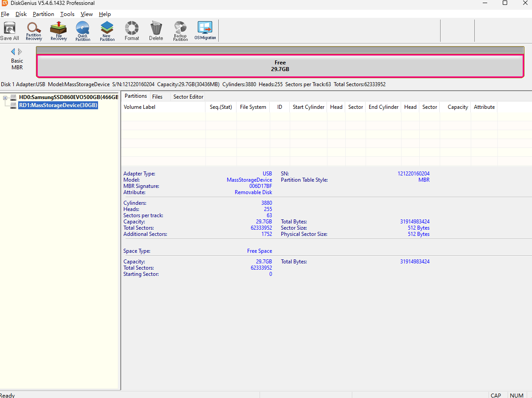Click the File System column header
532x398 pixels.
pos(253,107)
